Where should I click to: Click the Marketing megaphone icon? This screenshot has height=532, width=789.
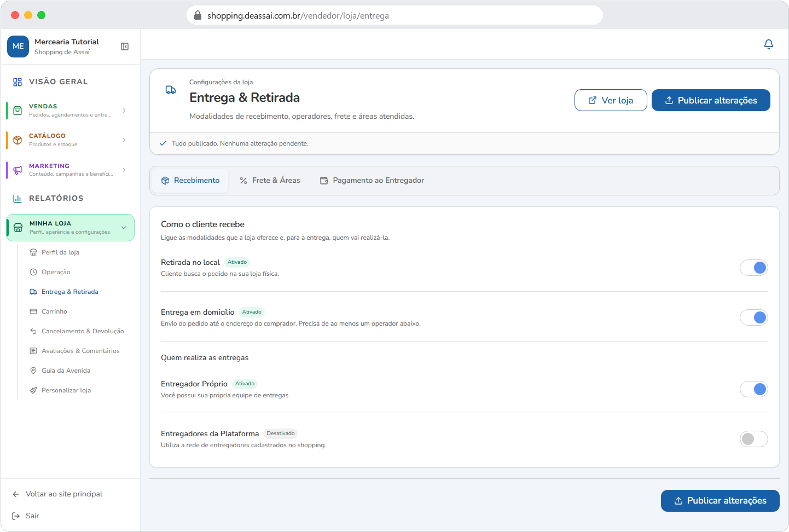coord(18,170)
